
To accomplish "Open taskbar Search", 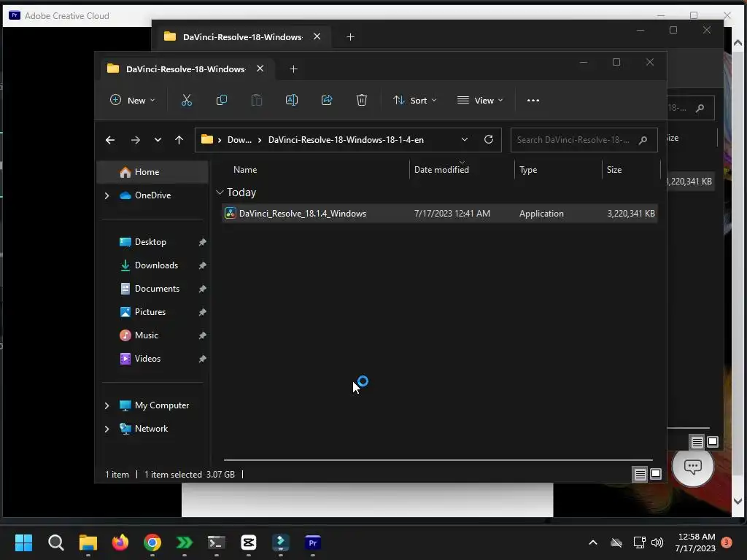I will (x=55, y=542).
